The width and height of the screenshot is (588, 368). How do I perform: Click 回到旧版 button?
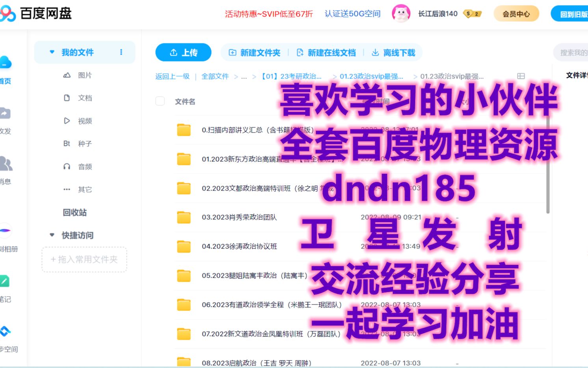[569, 14]
